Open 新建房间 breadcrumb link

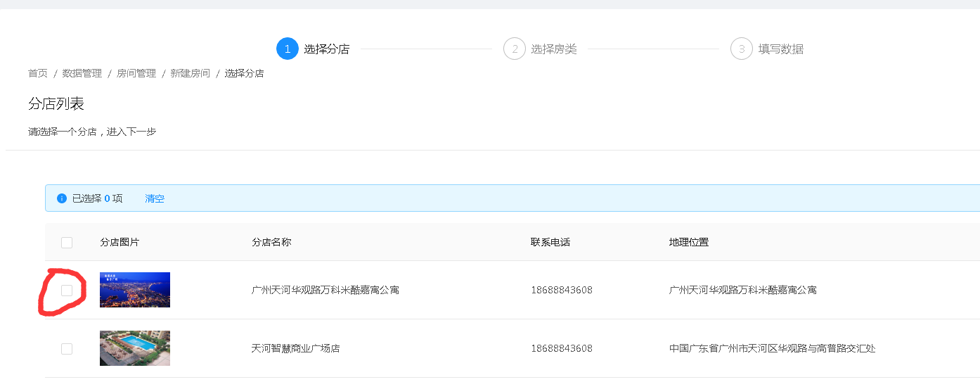coord(191,73)
